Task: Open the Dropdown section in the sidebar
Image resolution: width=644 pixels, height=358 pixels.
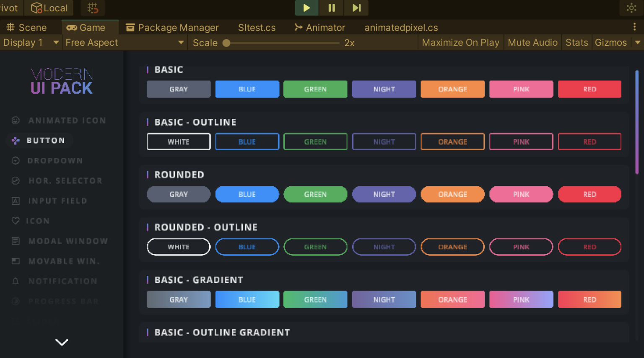Action: pyautogui.click(x=55, y=160)
